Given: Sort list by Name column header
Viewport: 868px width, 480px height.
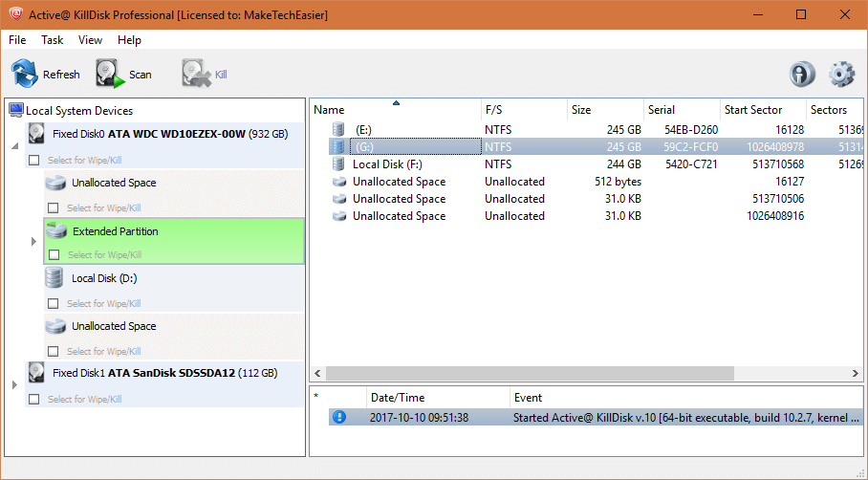Looking at the screenshot, I should pyautogui.click(x=395, y=110).
